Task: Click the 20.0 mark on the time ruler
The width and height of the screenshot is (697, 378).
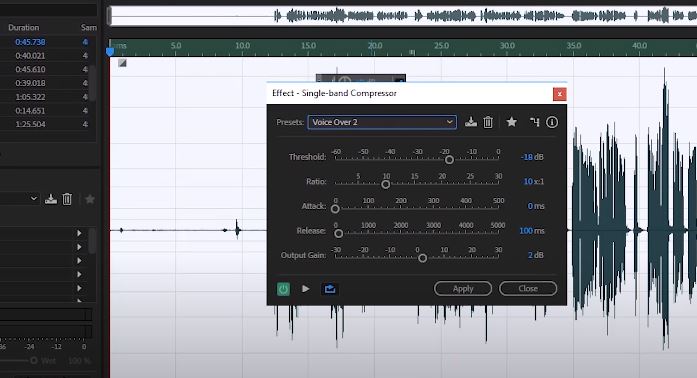Action: pyautogui.click(x=375, y=45)
